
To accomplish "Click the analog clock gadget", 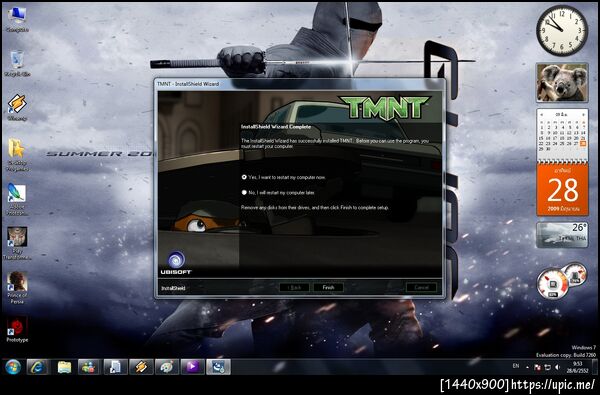I will tap(562, 31).
